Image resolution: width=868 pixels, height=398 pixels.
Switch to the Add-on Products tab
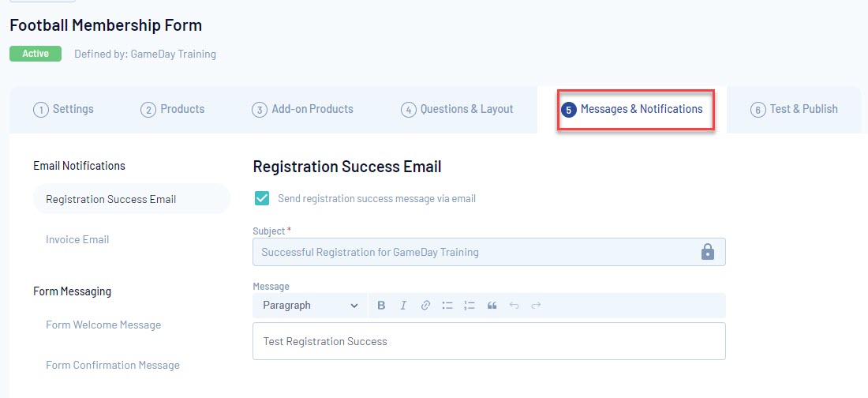point(302,109)
